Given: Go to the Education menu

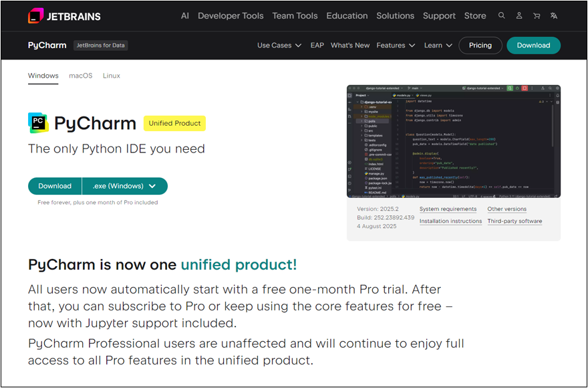Looking at the screenshot, I should [x=347, y=16].
